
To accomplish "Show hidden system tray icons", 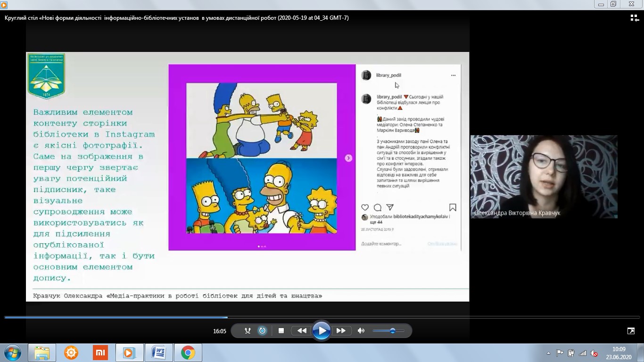I will click(548, 353).
